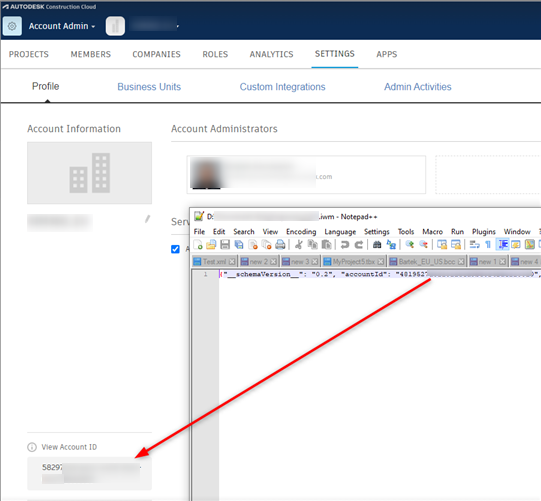The width and height of the screenshot is (541, 501).
Task: Open the Custom Integrations link
Action: click(282, 87)
